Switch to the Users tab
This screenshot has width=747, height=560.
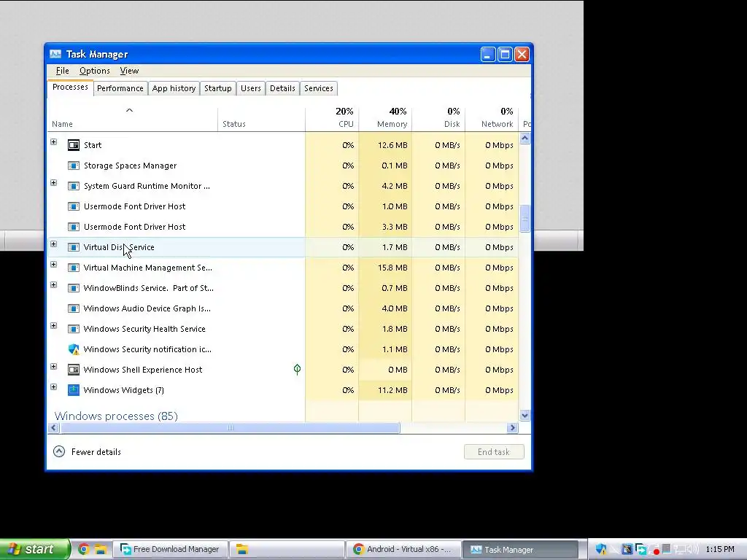(x=251, y=88)
